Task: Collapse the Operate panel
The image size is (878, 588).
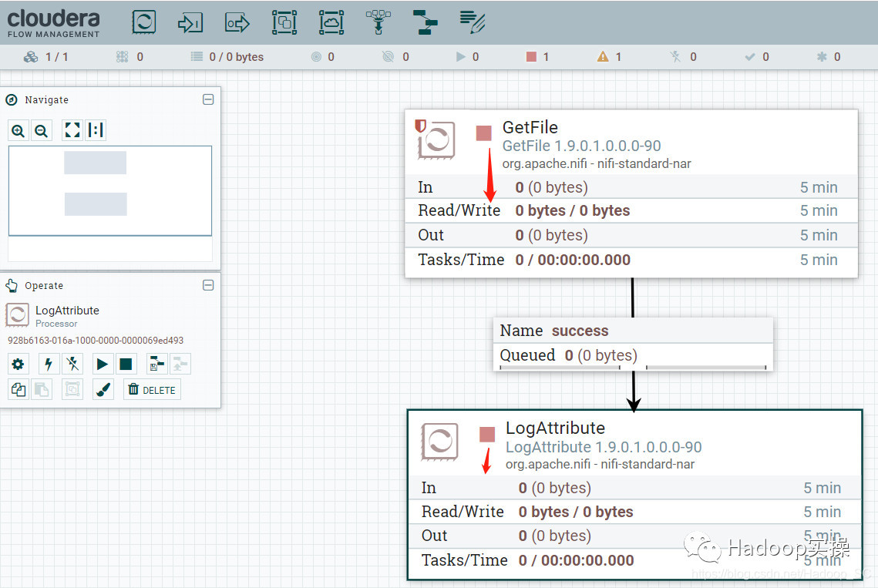Action: (x=208, y=285)
